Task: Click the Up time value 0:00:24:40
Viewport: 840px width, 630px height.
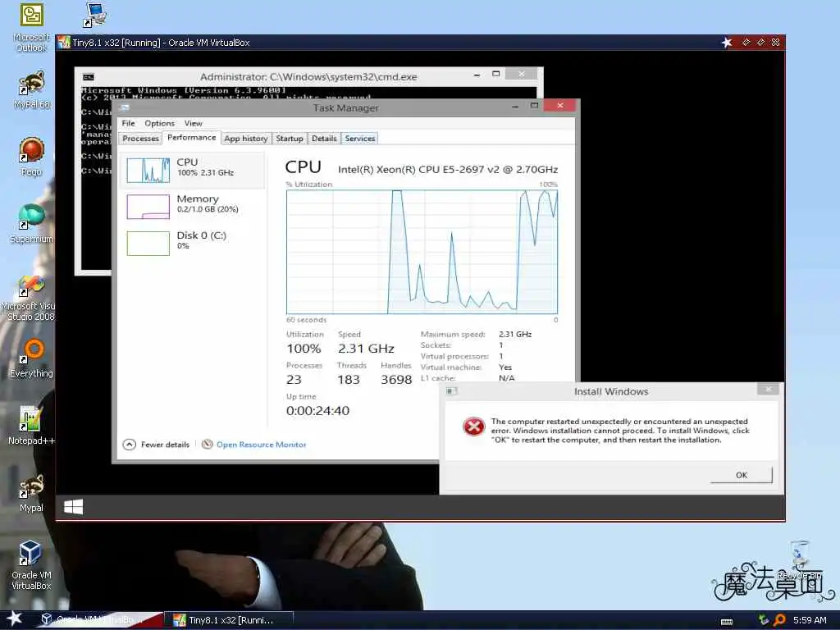Action: coord(317,411)
